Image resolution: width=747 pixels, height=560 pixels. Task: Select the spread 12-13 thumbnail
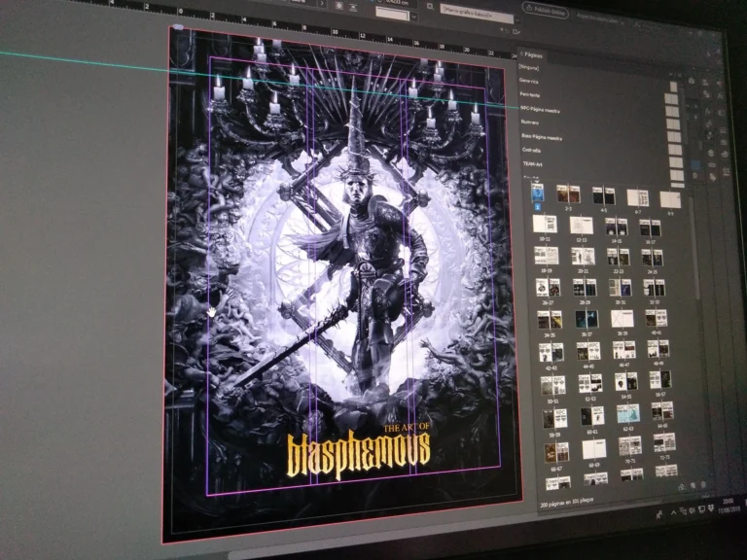pyautogui.click(x=582, y=226)
